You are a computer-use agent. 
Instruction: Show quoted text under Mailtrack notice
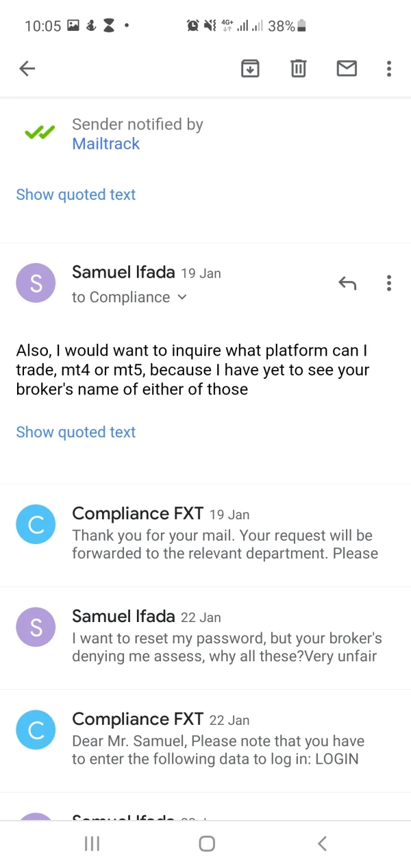point(76,195)
